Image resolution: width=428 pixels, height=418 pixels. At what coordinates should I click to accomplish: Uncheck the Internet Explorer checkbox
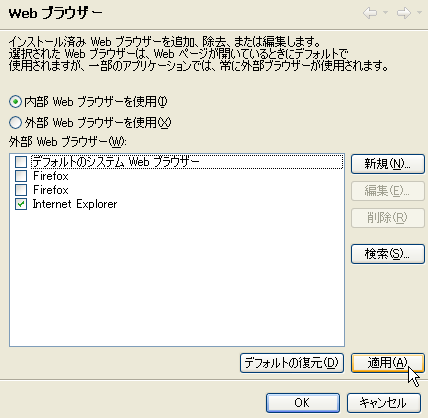pos(21,204)
